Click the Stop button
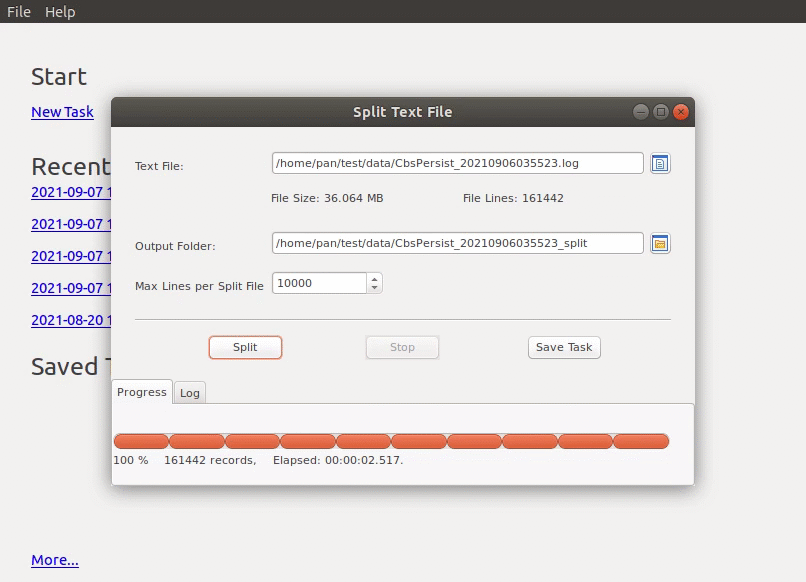The width and height of the screenshot is (806, 582). pyautogui.click(x=402, y=347)
